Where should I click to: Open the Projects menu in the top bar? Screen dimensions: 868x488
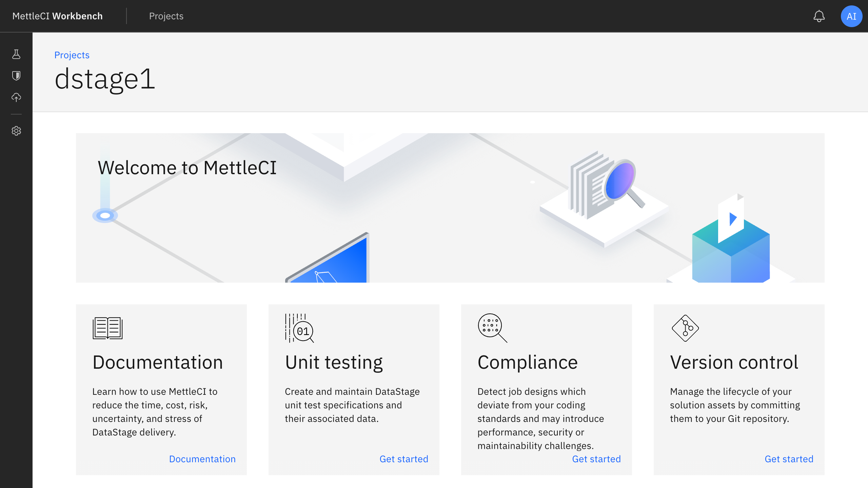pyautogui.click(x=166, y=16)
